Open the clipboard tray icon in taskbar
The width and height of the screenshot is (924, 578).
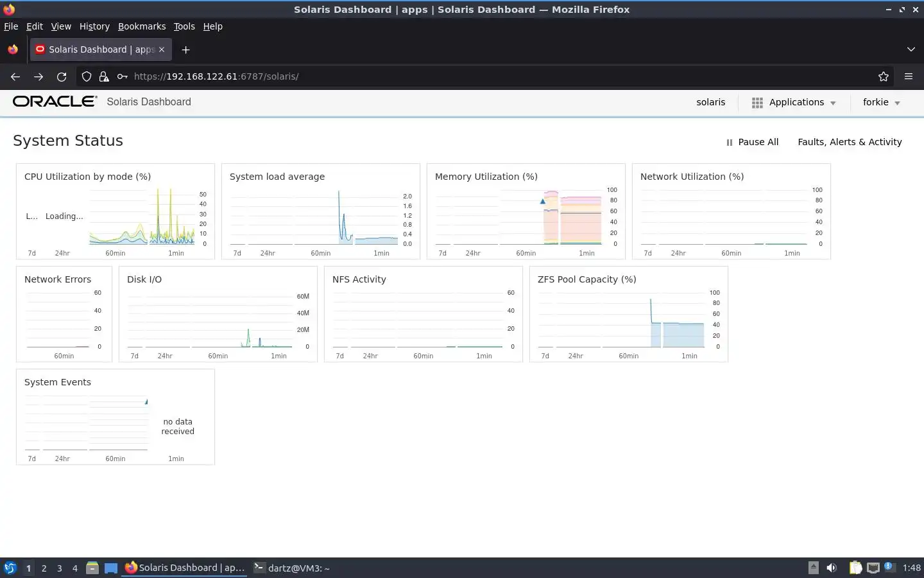(x=855, y=568)
